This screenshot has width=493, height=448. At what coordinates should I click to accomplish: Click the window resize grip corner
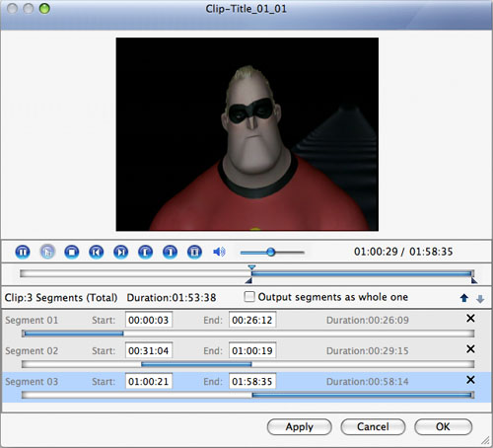tap(485, 441)
